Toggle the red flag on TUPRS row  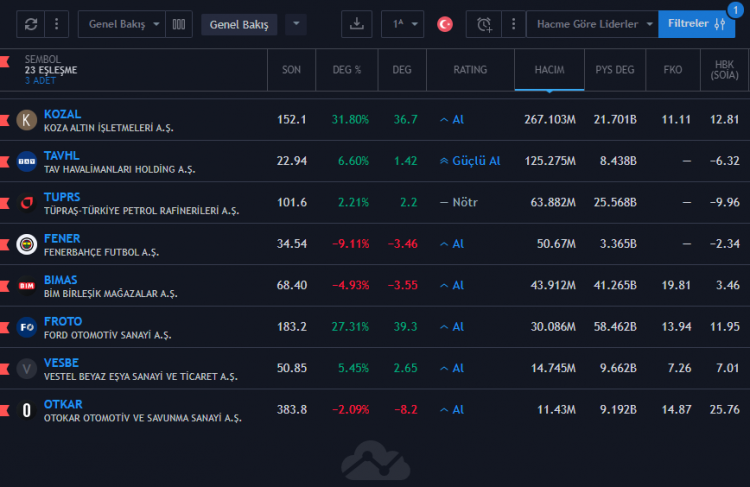pos(5,203)
